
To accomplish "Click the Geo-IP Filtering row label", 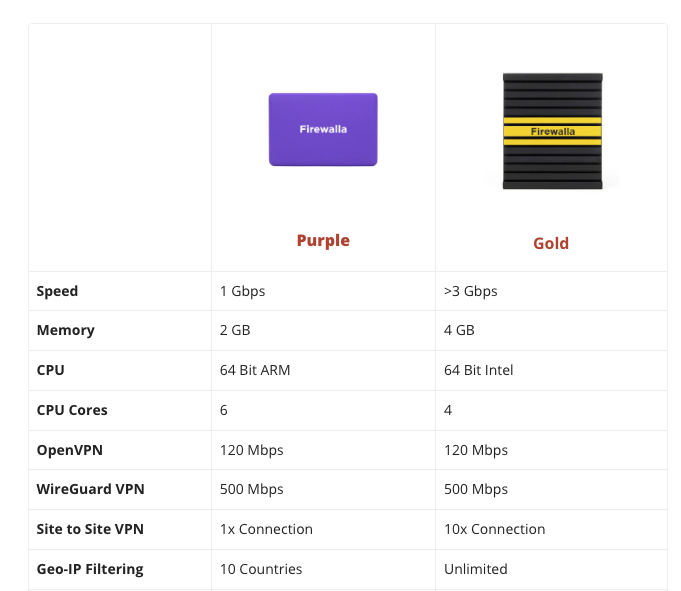I will [x=90, y=569].
